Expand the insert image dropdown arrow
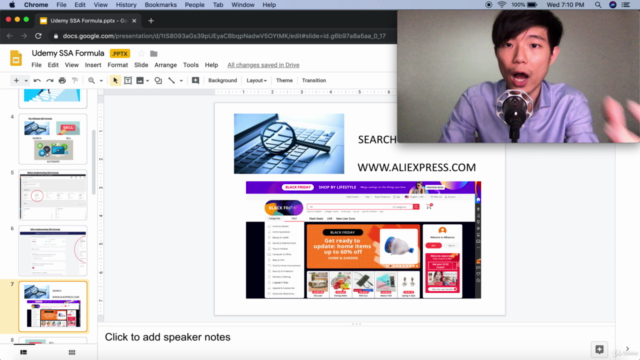The image size is (640, 360). pos(148,81)
